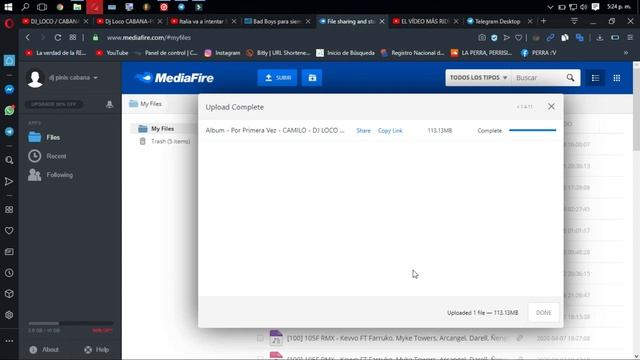Image resolution: width=640 pixels, height=360 pixels.
Task: Click the Task View taskbar icon
Action: (42, 7)
